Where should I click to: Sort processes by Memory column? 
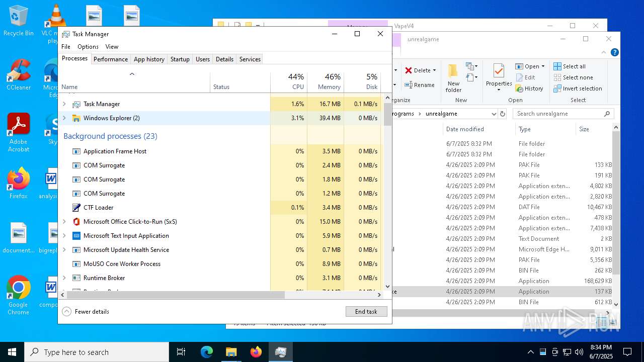click(326, 82)
